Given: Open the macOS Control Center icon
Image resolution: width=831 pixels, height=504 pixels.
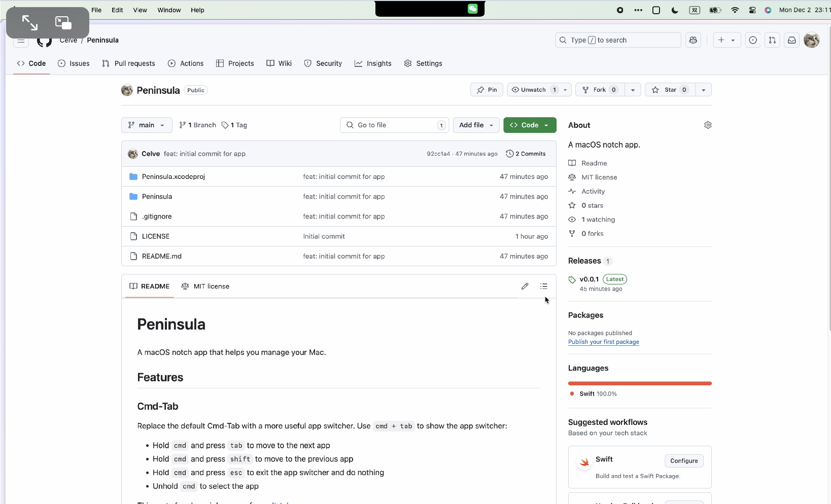Looking at the screenshot, I should pyautogui.click(x=752, y=10).
